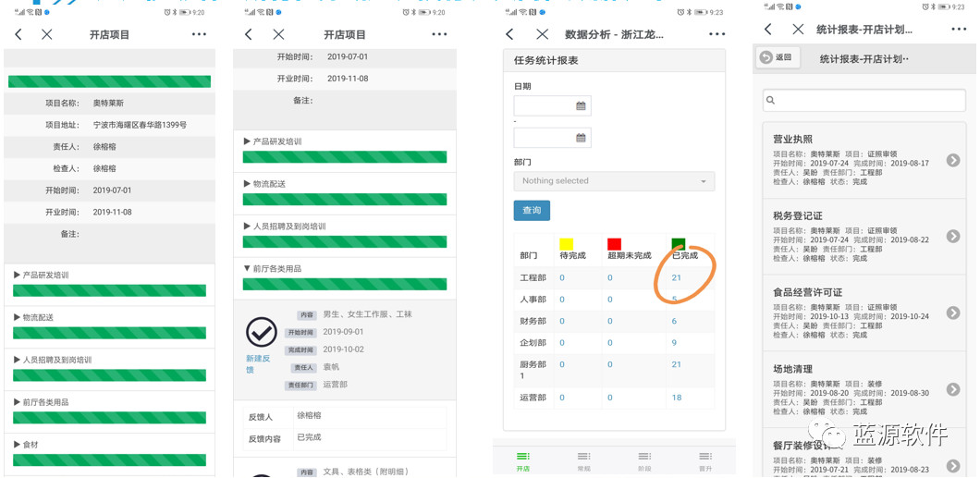This screenshot has width=980, height=478.
Task: Expand the 食材 section
Action: pos(31,445)
